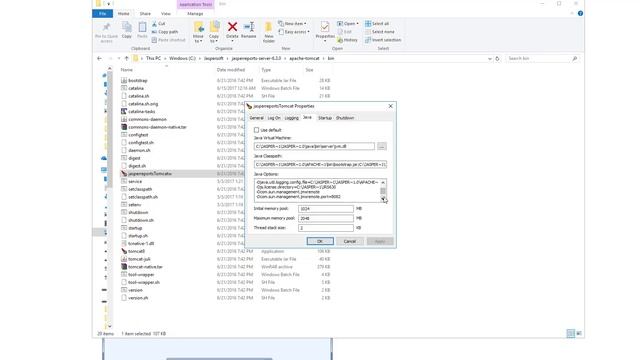Select the tomcat8 application file
The image size is (640, 360).
(136, 251)
